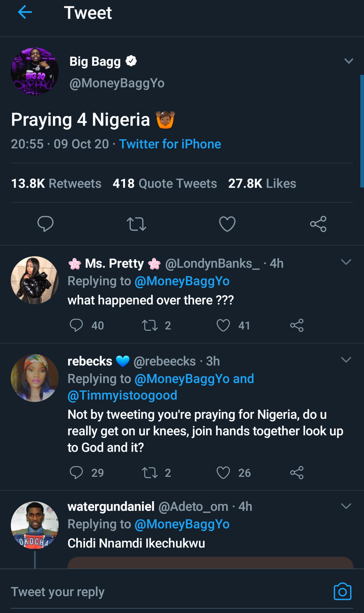Open options chevron on watergundaniel's reply

tap(346, 506)
